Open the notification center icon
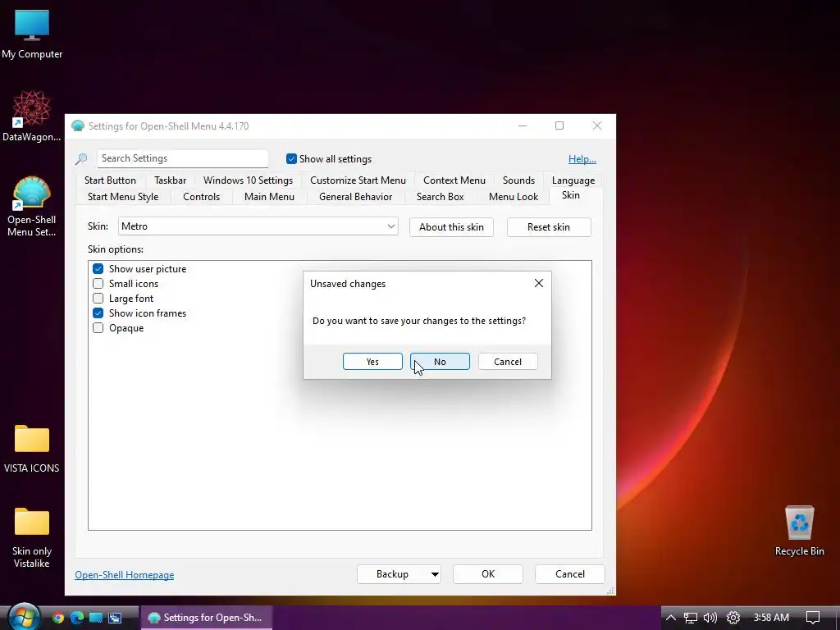 (813, 618)
